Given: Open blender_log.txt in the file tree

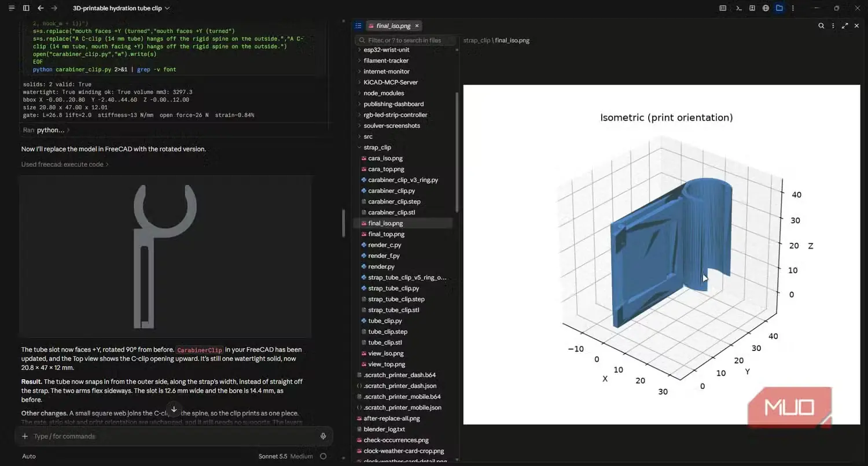Looking at the screenshot, I should (384, 430).
